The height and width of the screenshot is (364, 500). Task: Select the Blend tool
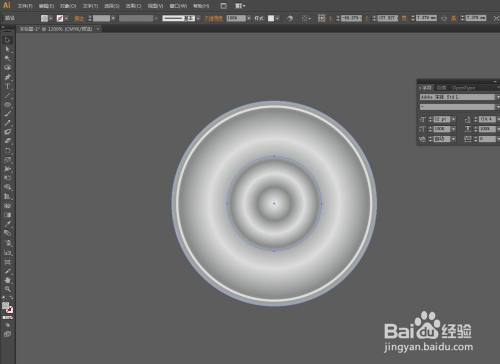pyautogui.click(x=7, y=233)
